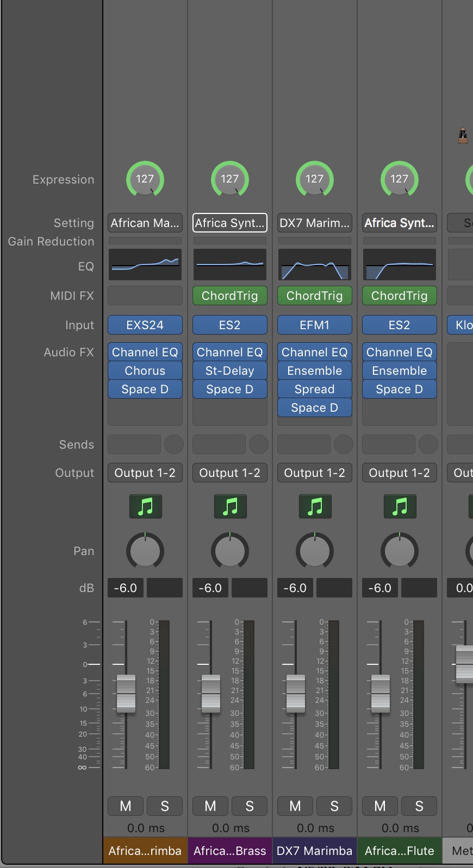Click the African Marimba expression knob

click(x=145, y=179)
